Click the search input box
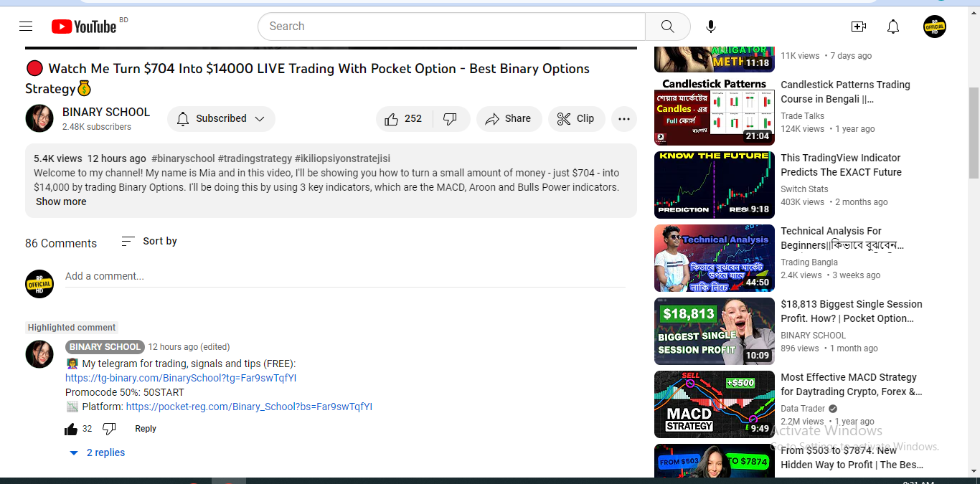 (x=451, y=27)
